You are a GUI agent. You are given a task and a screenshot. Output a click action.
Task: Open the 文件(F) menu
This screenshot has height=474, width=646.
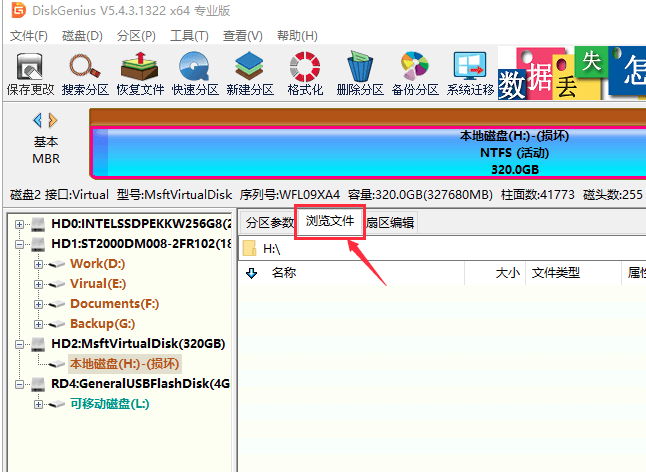(x=29, y=36)
